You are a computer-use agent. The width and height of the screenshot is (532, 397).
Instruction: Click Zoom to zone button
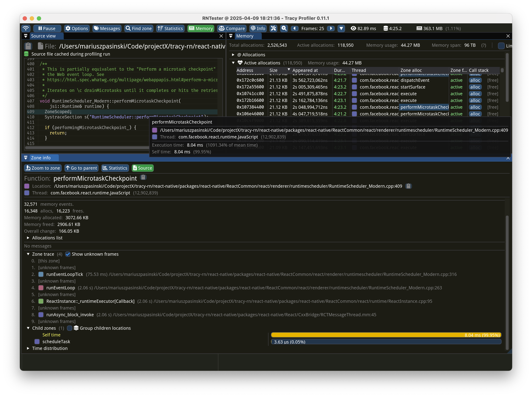pyautogui.click(x=43, y=168)
